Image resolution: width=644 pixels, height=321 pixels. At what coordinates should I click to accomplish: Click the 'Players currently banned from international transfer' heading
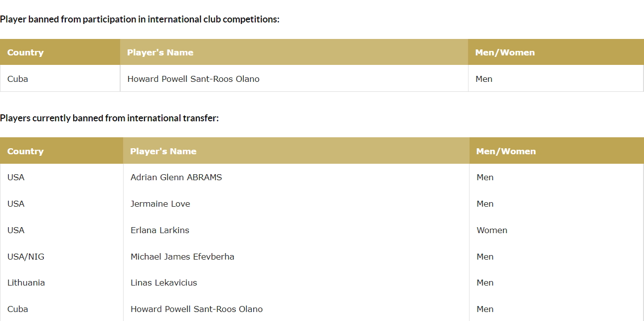click(x=109, y=118)
